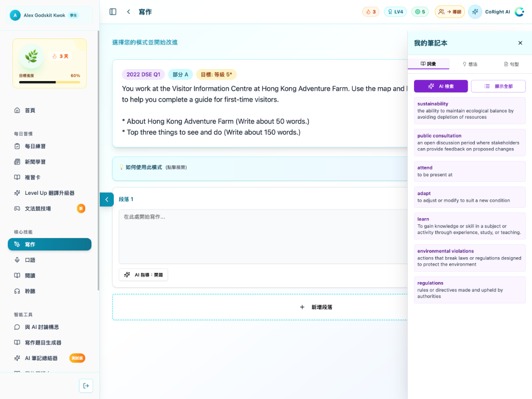Collapse the side panel with the teal chevron
The height and width of the screenshot is (399, 532).
107,199
